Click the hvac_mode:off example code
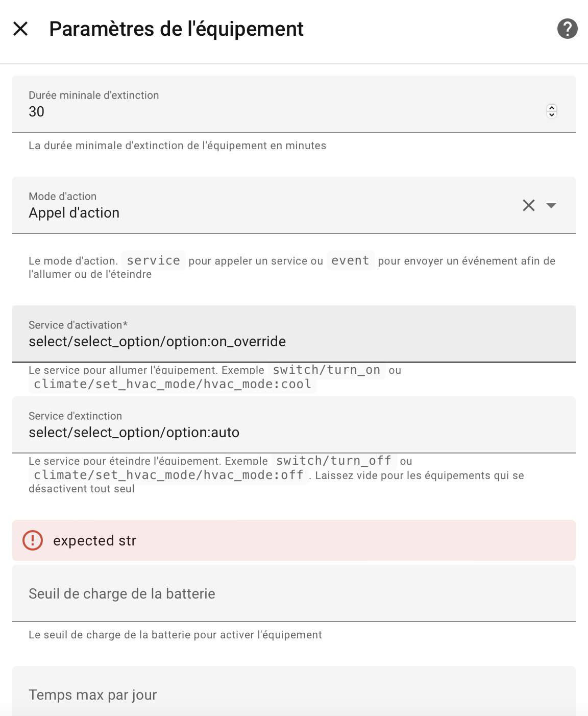 [x=168, y=475]
